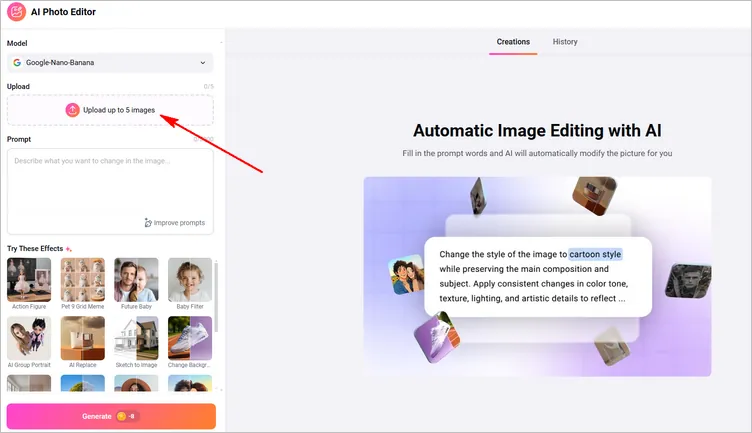752x433 pixels.
Task: Pick the Sketch to Image effect
Action: [136, 338]
